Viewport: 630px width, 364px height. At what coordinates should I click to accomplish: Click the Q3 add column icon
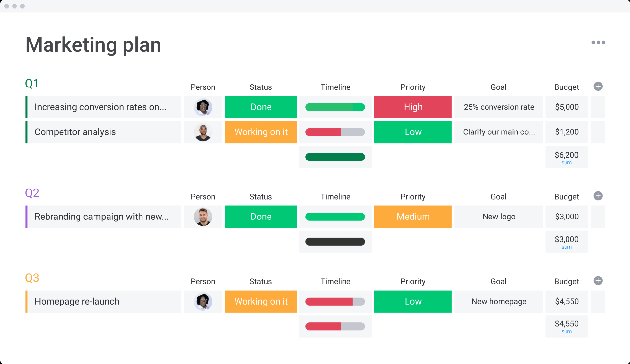[598, 280]
